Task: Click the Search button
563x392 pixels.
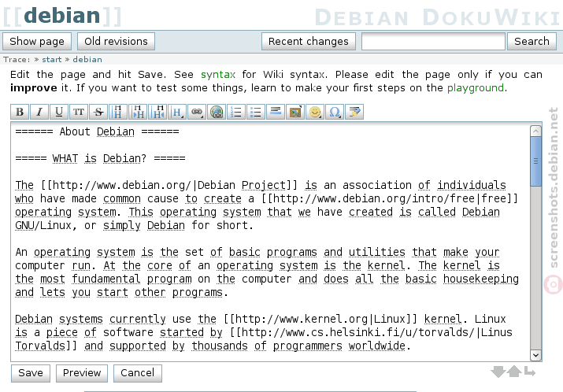Action: point(532,41)
